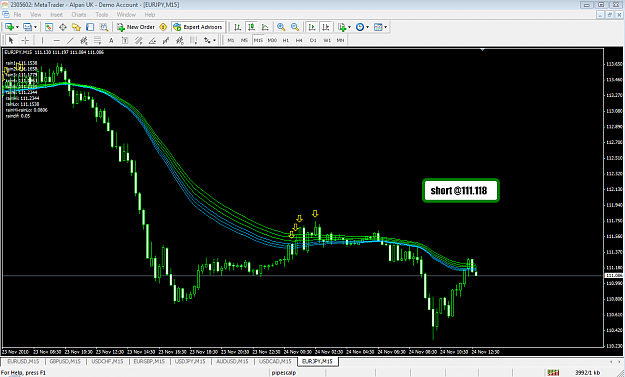Expand the Profiles dropdown arrow
The height and width of the screenshot is (377, 625).
click(35, 27)
